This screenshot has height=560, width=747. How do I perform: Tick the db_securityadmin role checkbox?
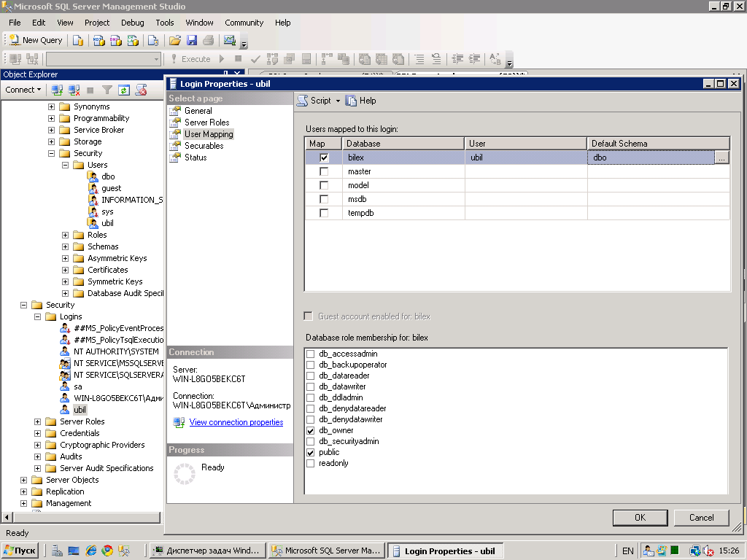point(311,441)
